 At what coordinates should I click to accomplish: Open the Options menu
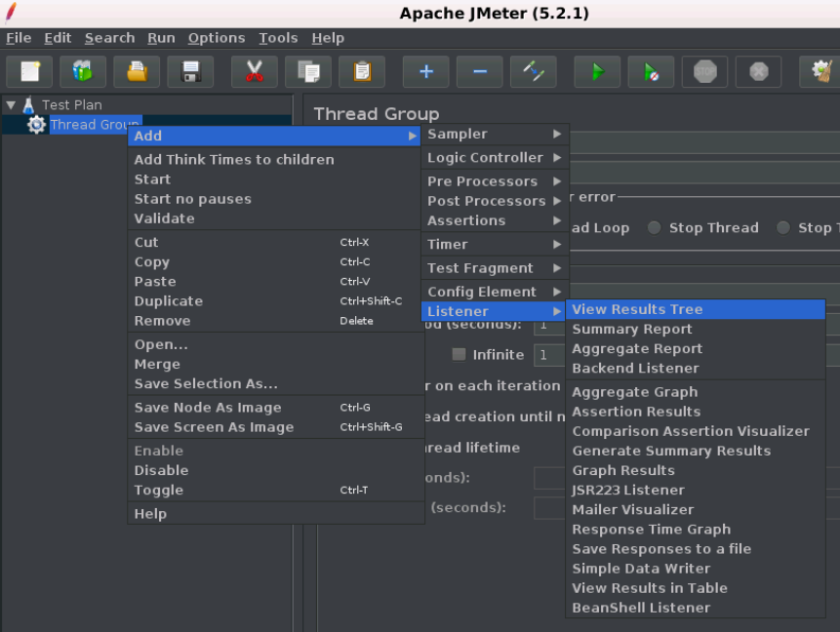(x=217, y=38)
